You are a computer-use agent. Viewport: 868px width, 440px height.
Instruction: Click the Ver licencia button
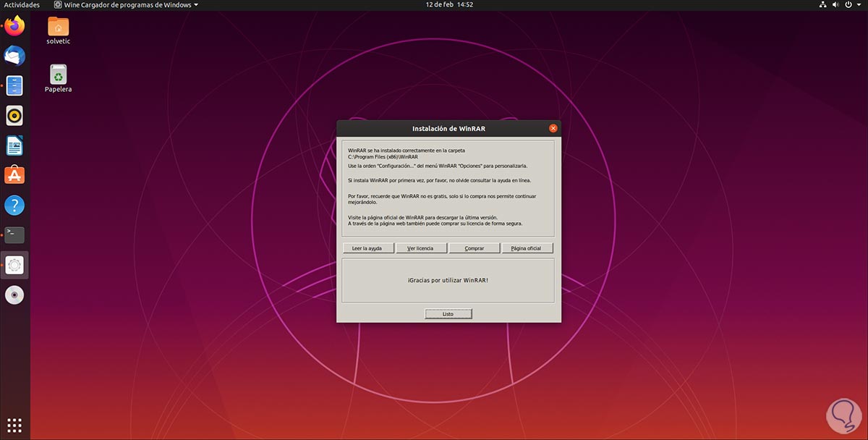421,248
